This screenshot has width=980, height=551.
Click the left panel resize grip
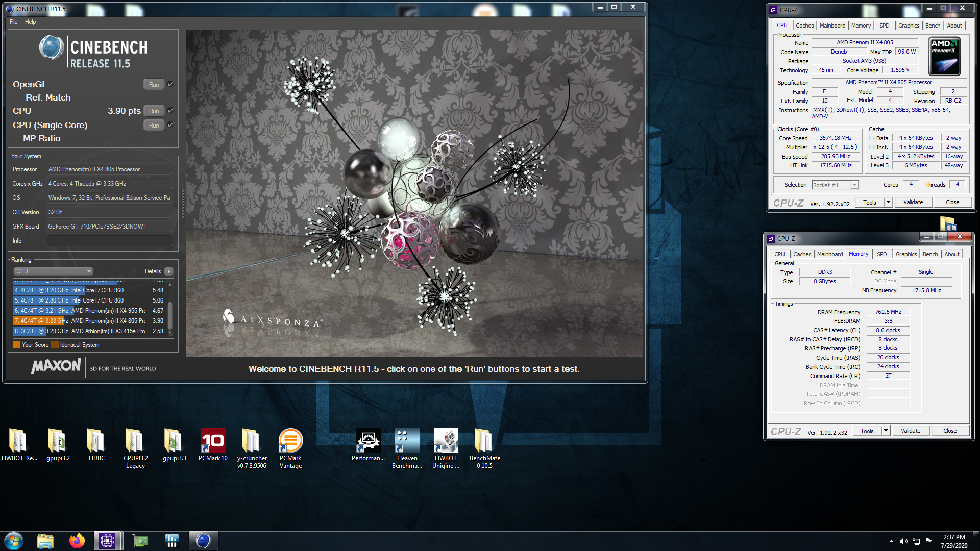click(x=182, y=203)
